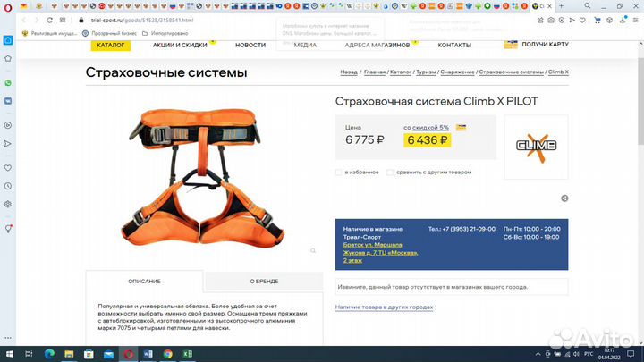Click the «скидкой 5%» link

(430, 128)
